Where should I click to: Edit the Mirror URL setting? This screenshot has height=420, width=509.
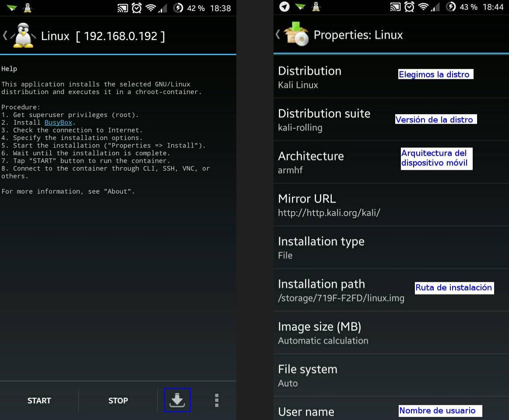pos(391,205)
